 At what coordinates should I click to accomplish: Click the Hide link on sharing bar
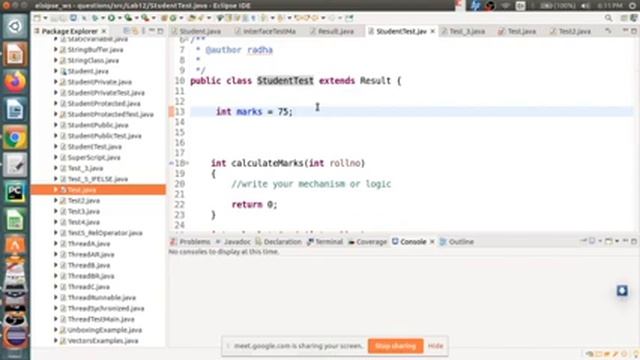[436, 346]
